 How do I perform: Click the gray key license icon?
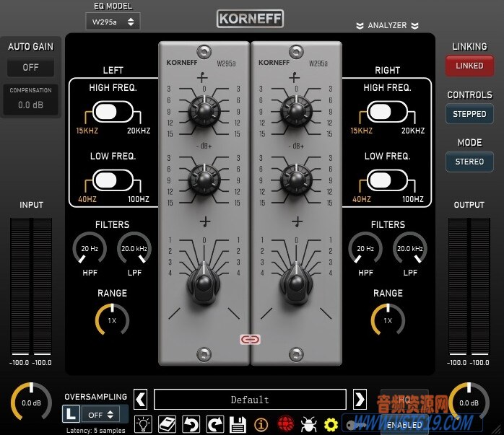pyautogui.click(x=356, y=426)
